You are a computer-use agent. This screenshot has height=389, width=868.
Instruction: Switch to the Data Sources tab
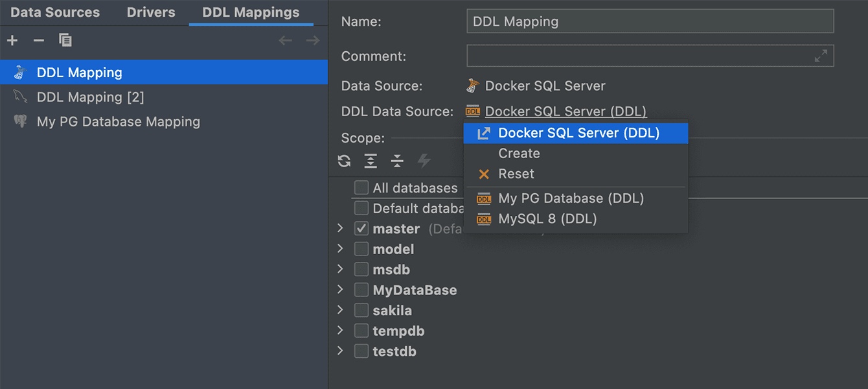coord(55,12)
